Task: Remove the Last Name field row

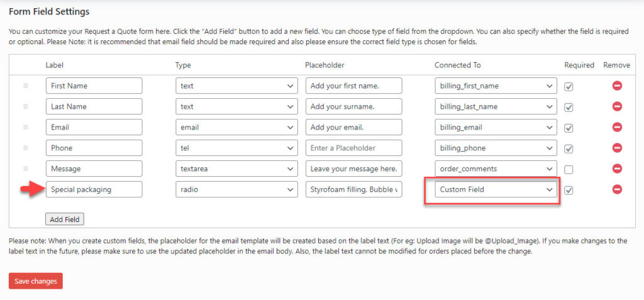Action: tap(617, 106)
